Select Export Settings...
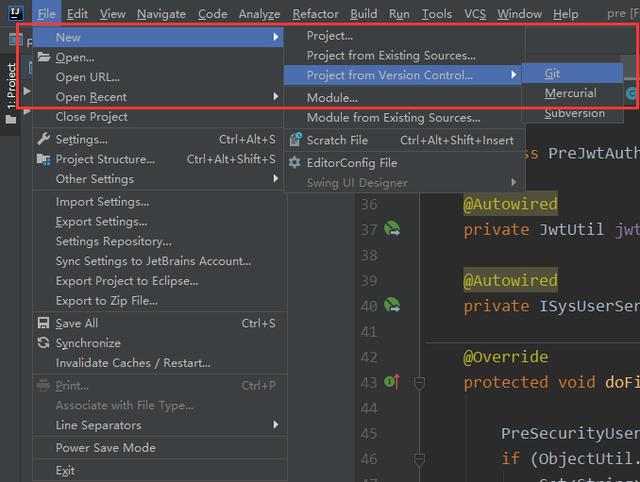This screenshot has width=640, height=482. coord(158,221)
